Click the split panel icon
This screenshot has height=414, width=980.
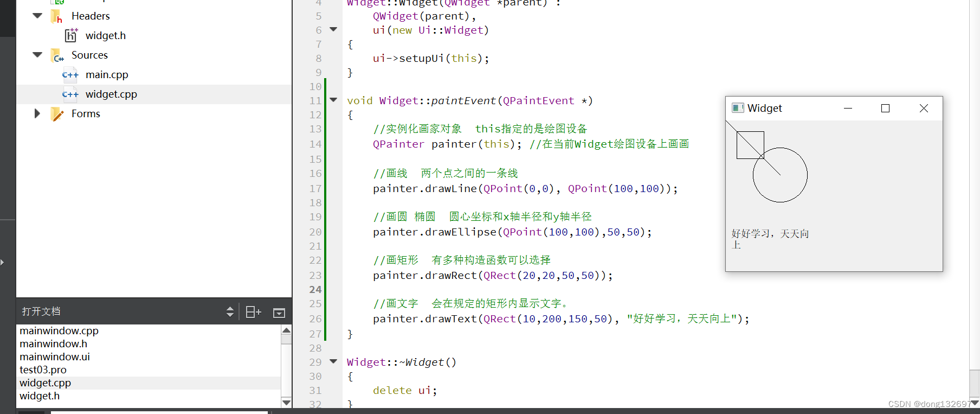tap(253, 312)
